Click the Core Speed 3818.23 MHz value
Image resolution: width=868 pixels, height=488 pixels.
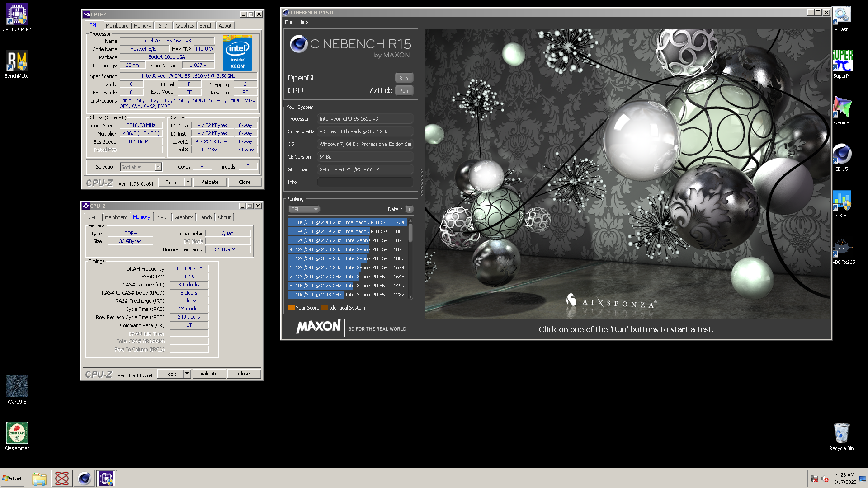coord(141,126)
